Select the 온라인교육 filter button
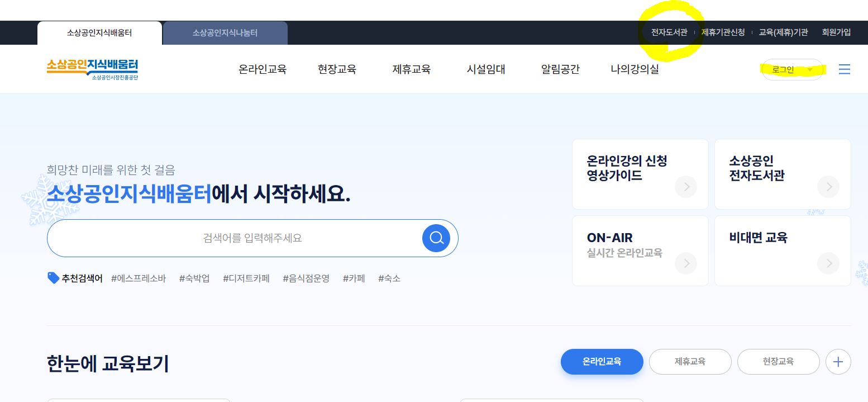The image size is (868, 402). [602, 361]
